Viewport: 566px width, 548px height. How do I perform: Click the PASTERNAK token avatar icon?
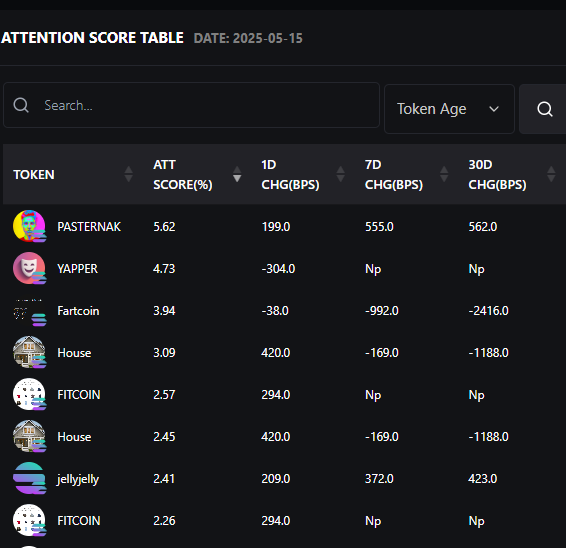[x=29, y=226]
